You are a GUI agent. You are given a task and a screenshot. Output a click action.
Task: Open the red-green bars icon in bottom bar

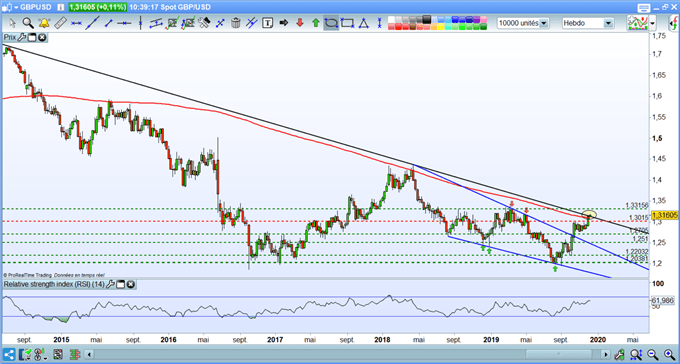pos(76,354)
